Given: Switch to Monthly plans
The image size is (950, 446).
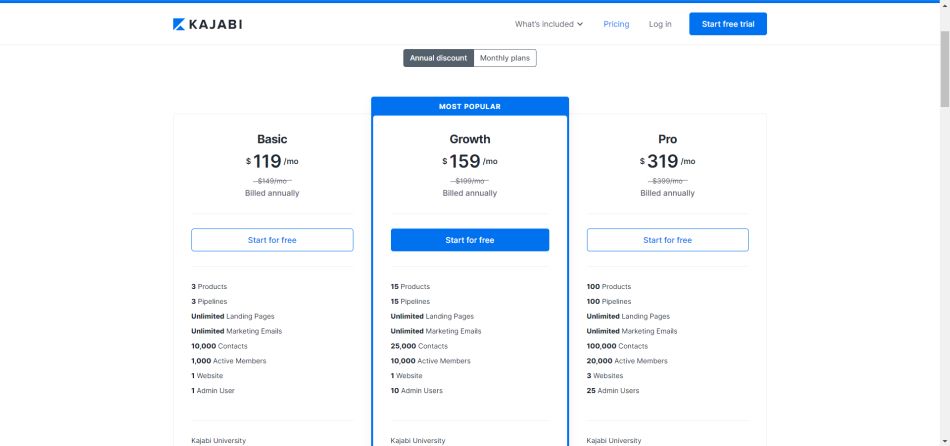Looking at the screenshot, I should 505,58.
